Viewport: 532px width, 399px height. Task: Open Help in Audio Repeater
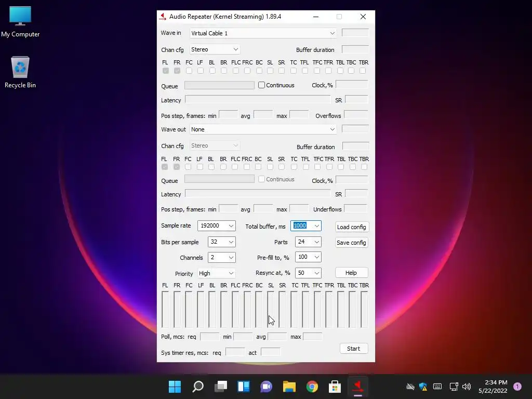coord(352,273)
